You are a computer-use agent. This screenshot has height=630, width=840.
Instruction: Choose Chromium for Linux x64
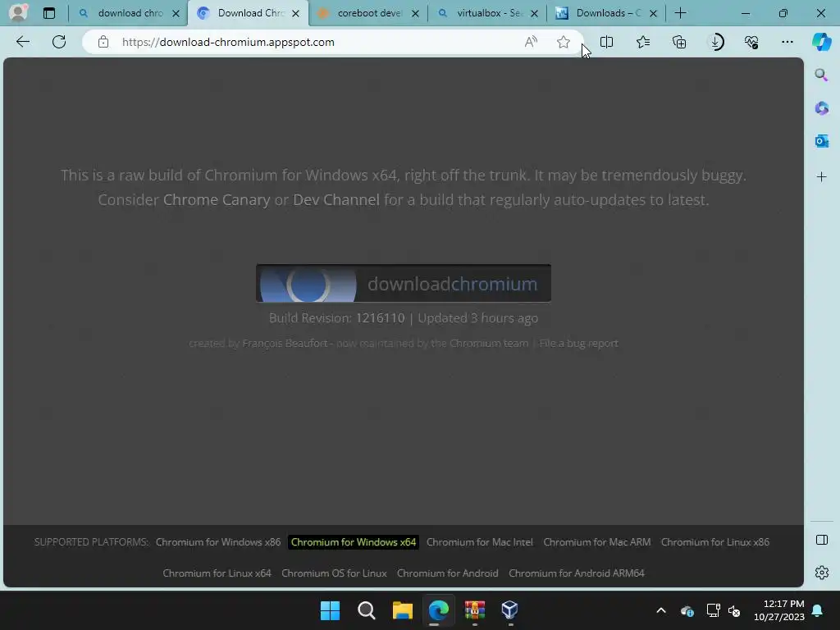[217, 573]
